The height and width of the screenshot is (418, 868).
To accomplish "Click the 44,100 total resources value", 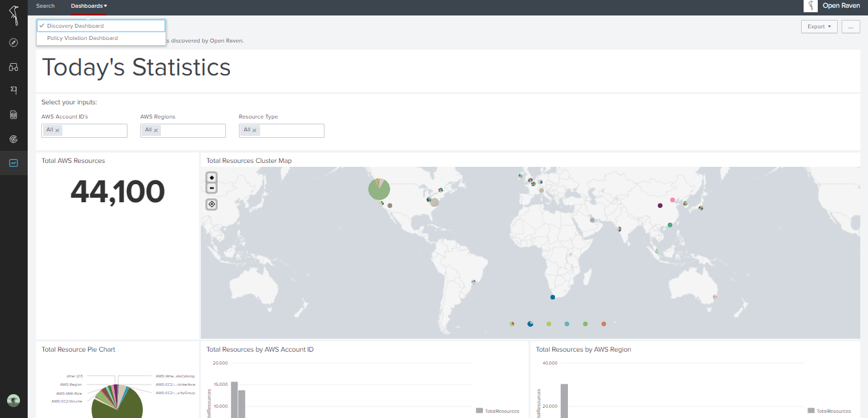I will (117, 191).
